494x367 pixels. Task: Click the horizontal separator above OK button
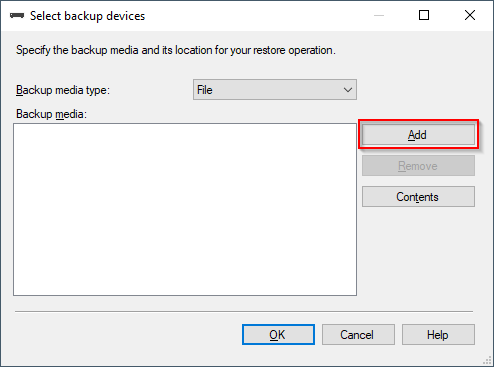(244, 312)
